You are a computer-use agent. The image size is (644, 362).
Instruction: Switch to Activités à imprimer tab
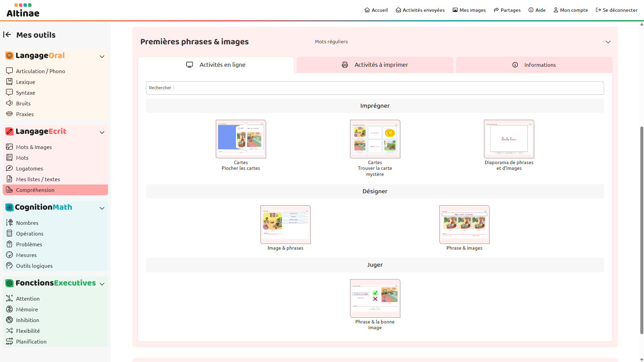(x=375, y=65)
